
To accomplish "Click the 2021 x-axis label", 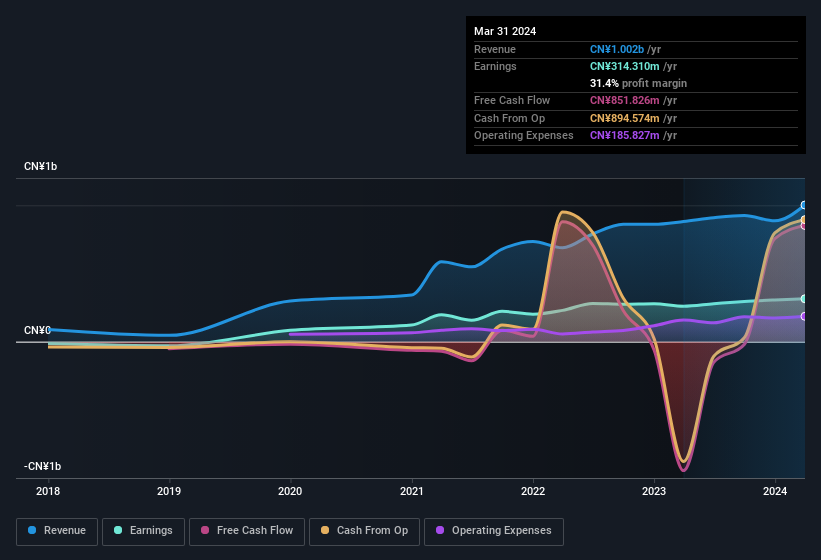I will coord(412,491).
